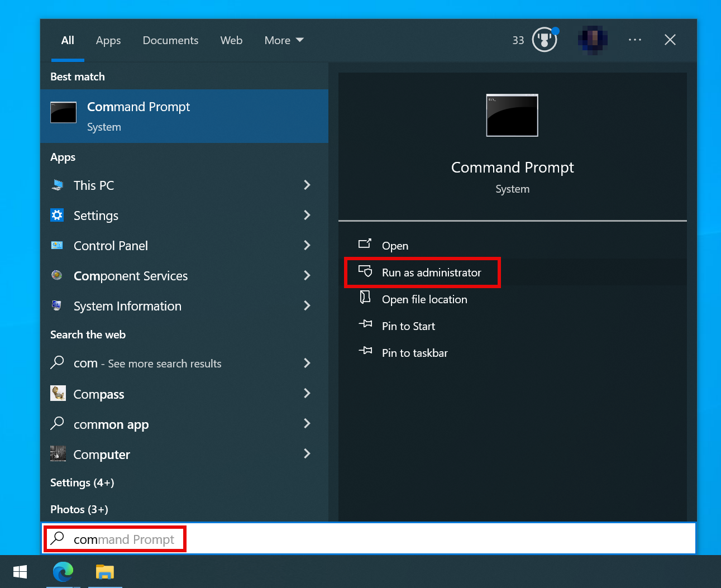
Task: Click the Compass result icon
Action: pos(58,393)
